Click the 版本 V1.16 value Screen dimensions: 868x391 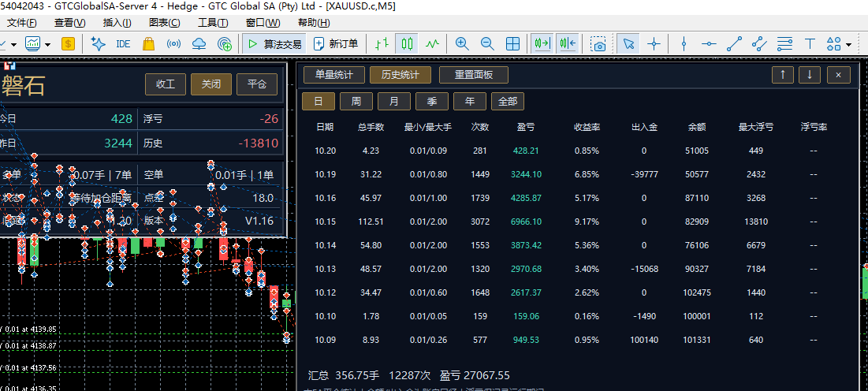[x=259, y=221]
